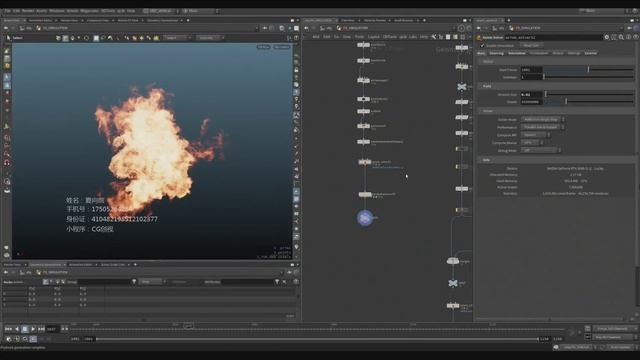Screen dimensions: 640x360
Task: Adjust the Start Frame slider handle
Action: tap(588, 70)
